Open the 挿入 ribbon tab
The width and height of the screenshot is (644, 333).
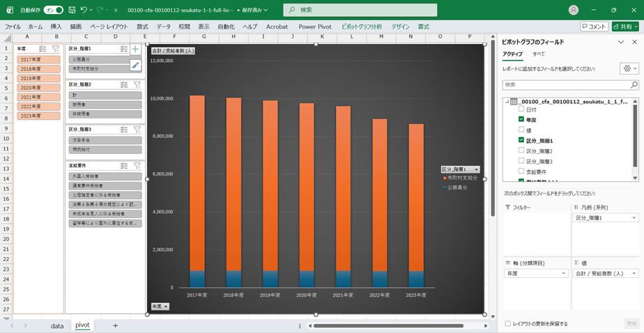coord(56,26)
